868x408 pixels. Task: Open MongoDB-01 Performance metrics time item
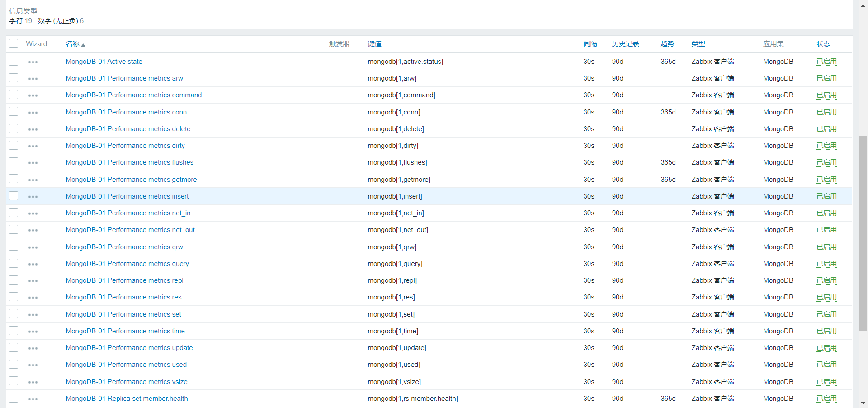(125, 331)
